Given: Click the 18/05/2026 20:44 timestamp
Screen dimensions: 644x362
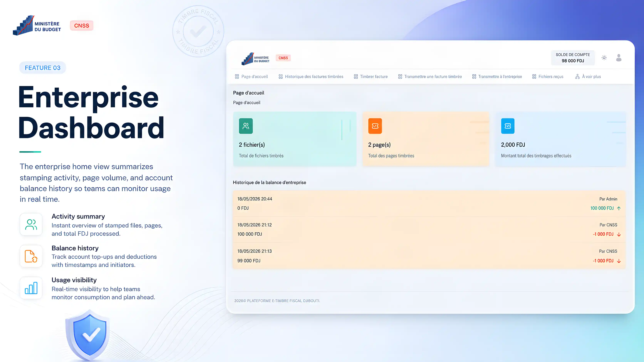Looking at the screenshot, I should 255,199.
